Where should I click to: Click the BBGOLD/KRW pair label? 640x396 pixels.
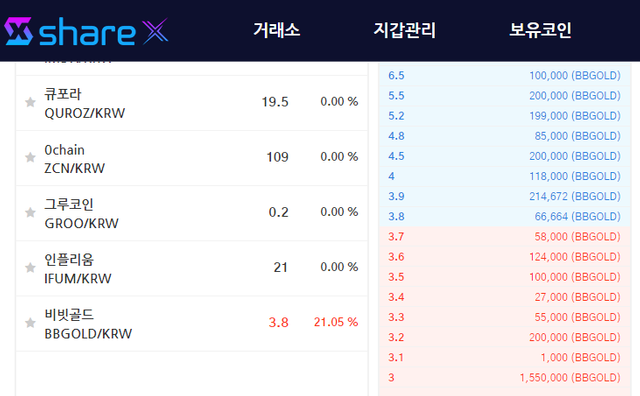tap(88, 334)
